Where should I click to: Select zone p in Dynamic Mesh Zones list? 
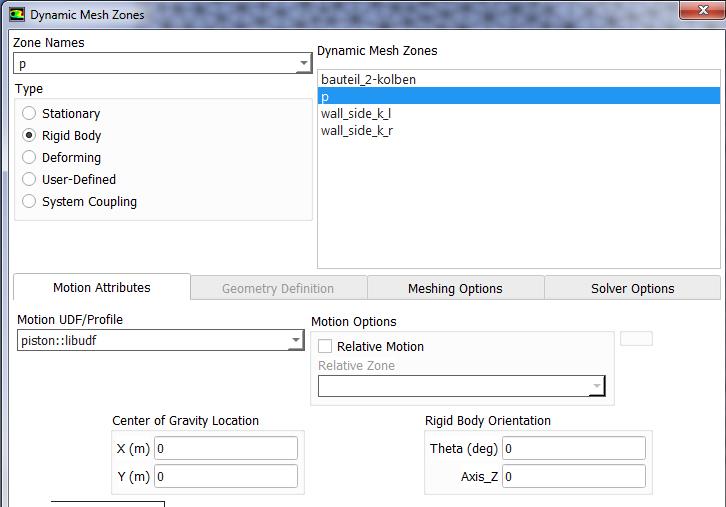coord(519,96)
